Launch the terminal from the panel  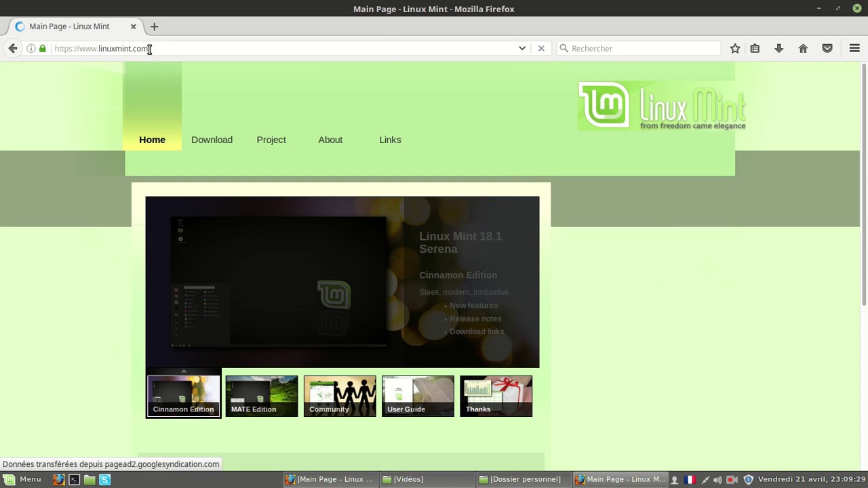pos(74,479)
